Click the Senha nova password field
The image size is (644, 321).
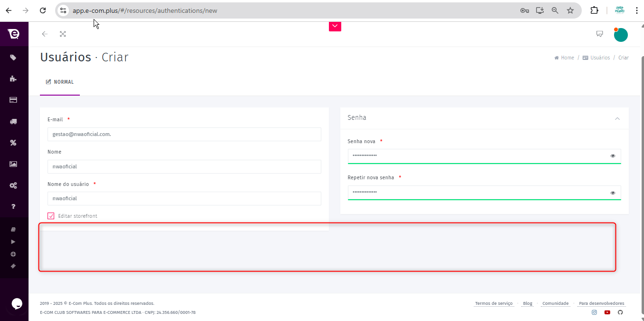click(484, 156)
